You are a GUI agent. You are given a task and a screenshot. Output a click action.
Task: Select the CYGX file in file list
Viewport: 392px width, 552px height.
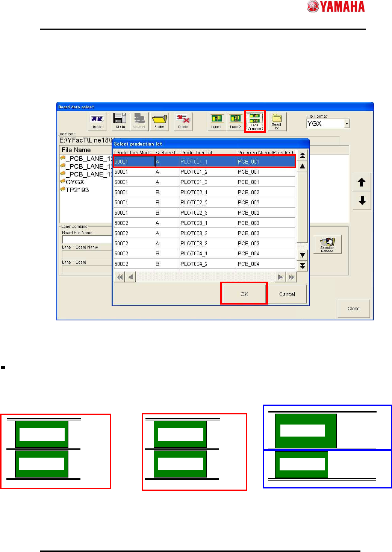pos(75,182)
